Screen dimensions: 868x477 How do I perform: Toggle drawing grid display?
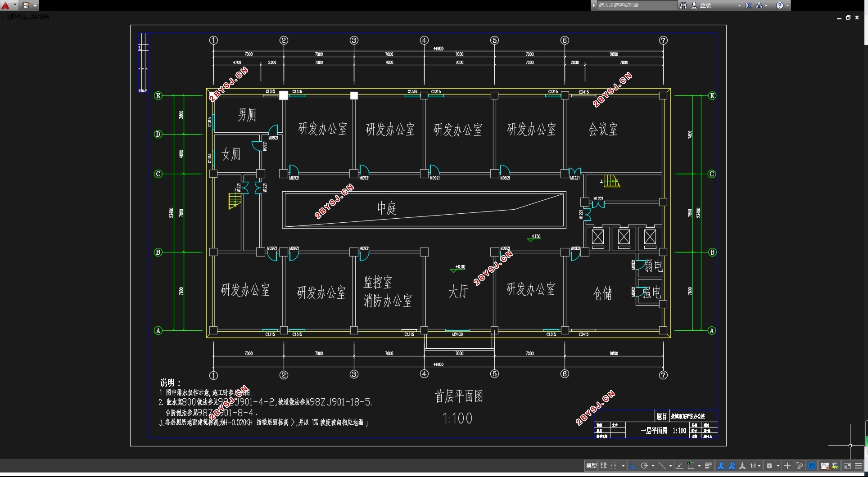coord(604,466)
